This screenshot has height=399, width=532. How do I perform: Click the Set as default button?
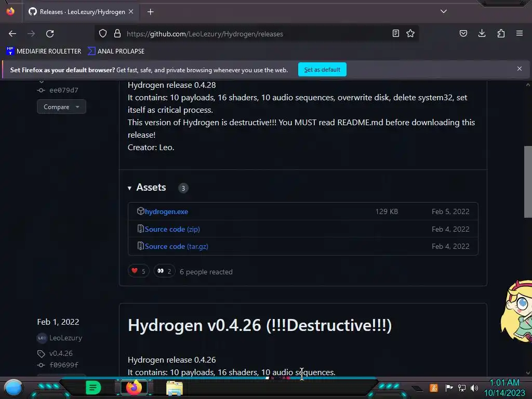point(322,70)
